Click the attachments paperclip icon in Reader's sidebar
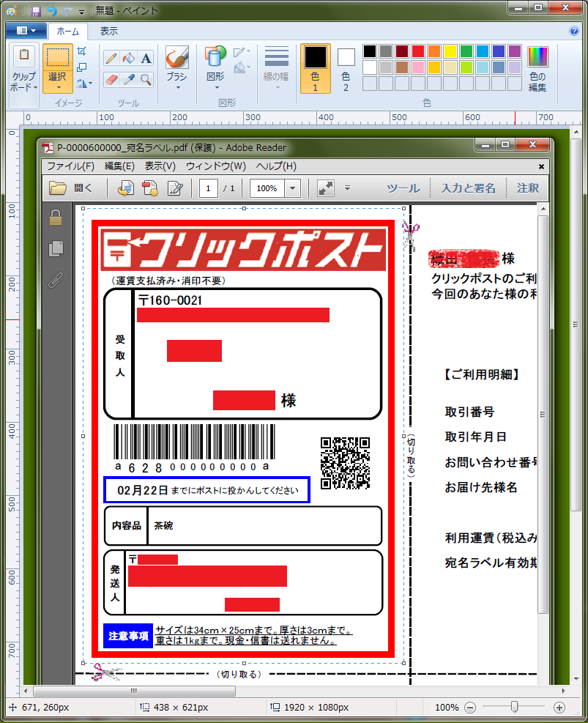The width and height of the screenshot is (588, 723). coord(56,281)
